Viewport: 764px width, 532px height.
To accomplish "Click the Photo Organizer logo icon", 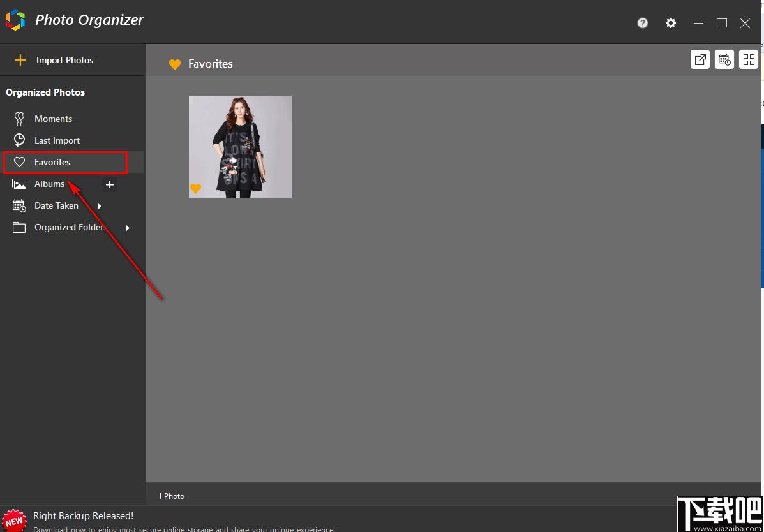I will 15,20.
